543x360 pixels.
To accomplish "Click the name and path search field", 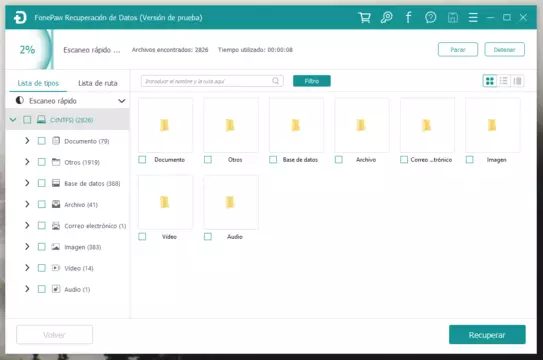I will pos(212,81).
